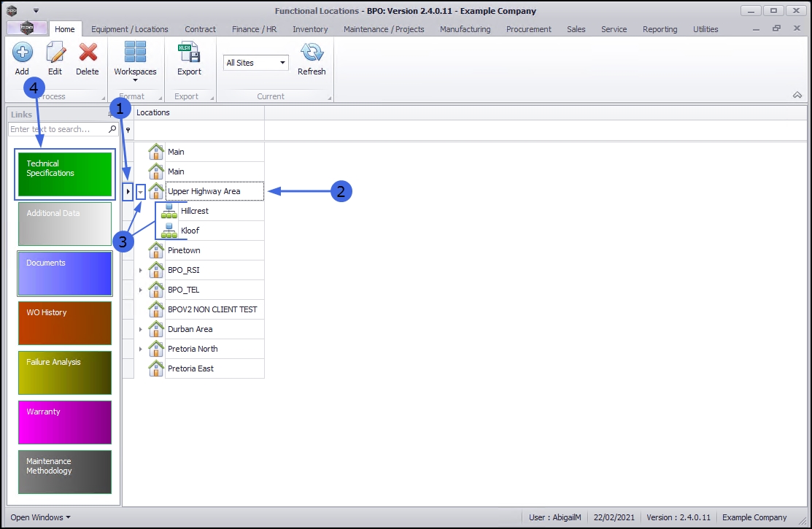Click the Edit pencil icon
The width and height of the screenshot is (812, 529).
(55, 53)
